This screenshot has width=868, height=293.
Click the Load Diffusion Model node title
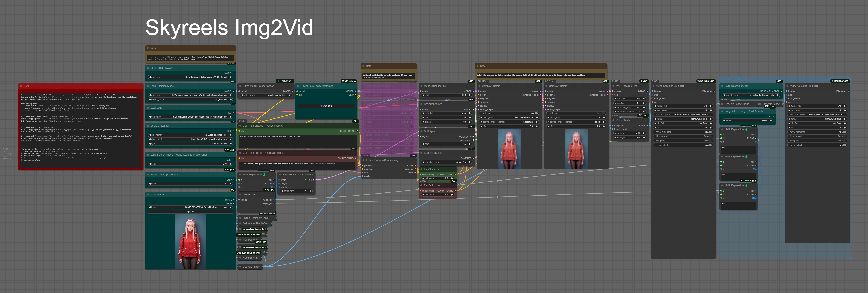point(162,86)
